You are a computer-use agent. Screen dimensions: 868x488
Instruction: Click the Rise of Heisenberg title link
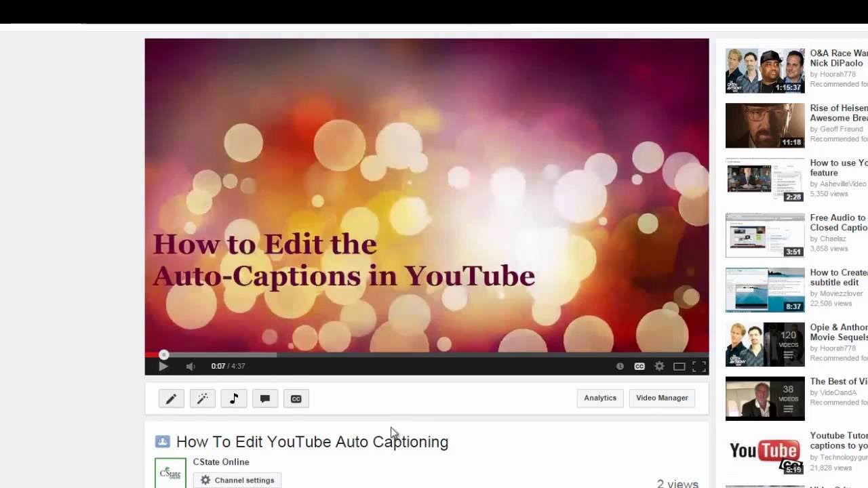click(x=839, y=113)
